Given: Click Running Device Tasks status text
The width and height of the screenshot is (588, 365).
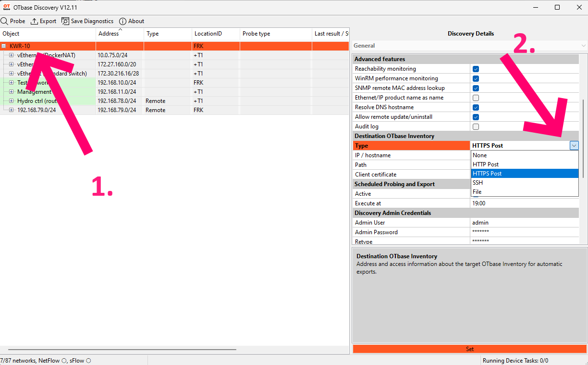Looking at the screenshot, I should pyautogui.click(x=515, y=361).
